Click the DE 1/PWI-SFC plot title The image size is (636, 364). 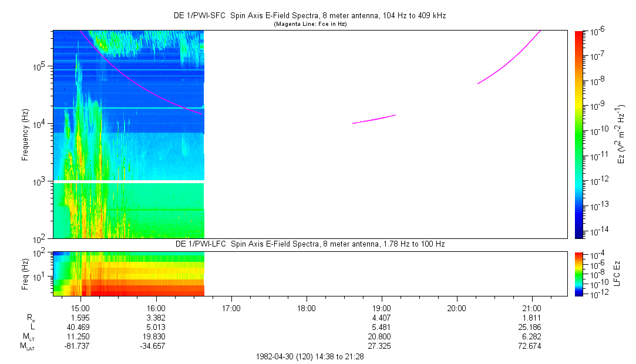(310, 16)
